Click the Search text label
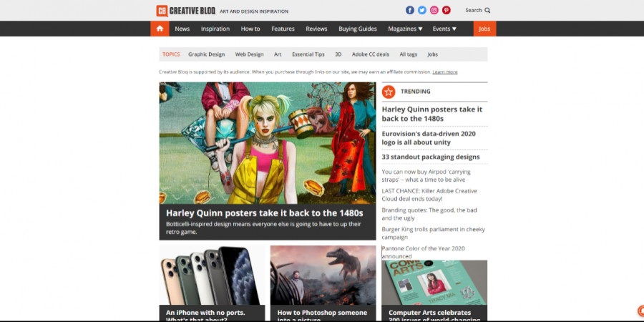The height and width of the screenshot is (322, 644). (x=474, y=10)
